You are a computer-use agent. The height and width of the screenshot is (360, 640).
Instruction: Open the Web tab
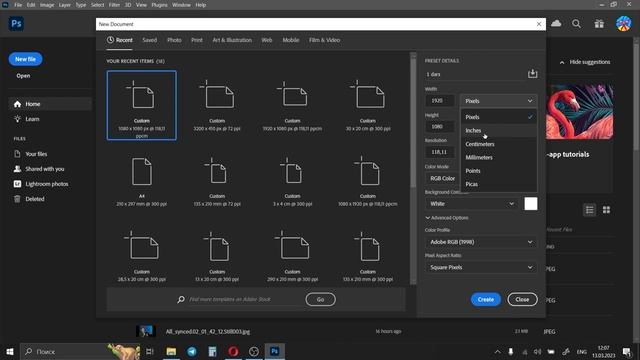(x=267, y=40)
